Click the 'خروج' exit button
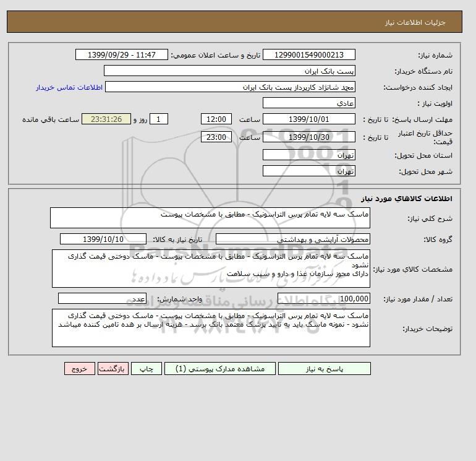 [80, 368]
